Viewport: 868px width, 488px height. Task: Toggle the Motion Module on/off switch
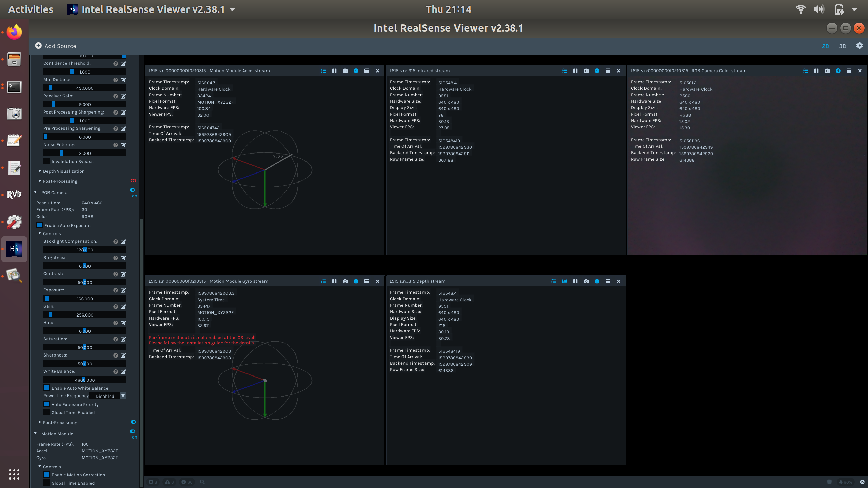(x=132, y=431)
